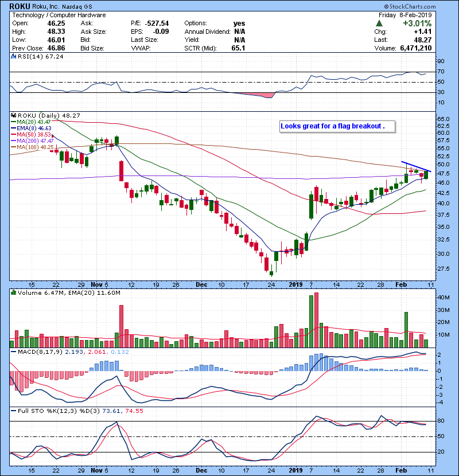This screenshot has width=459, height=476.
Task: Click the stochastic %D value 74.55
Action: [x=134, y=411]
